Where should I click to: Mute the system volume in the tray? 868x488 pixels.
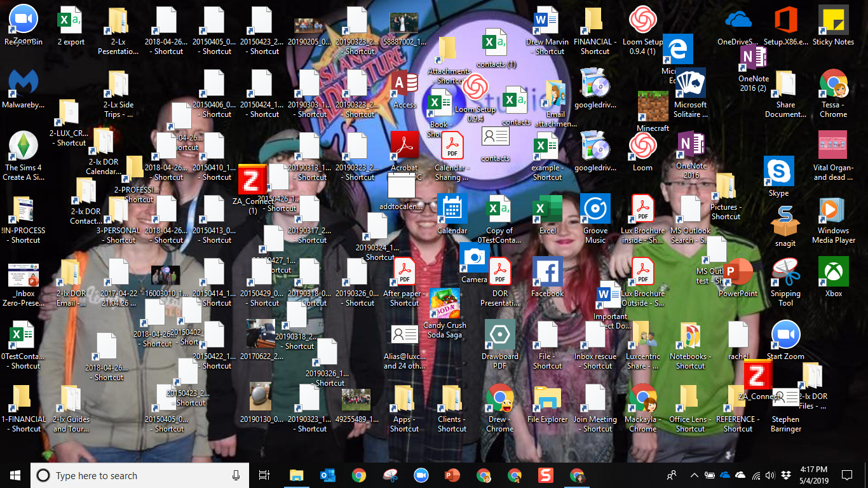point(770,475)
